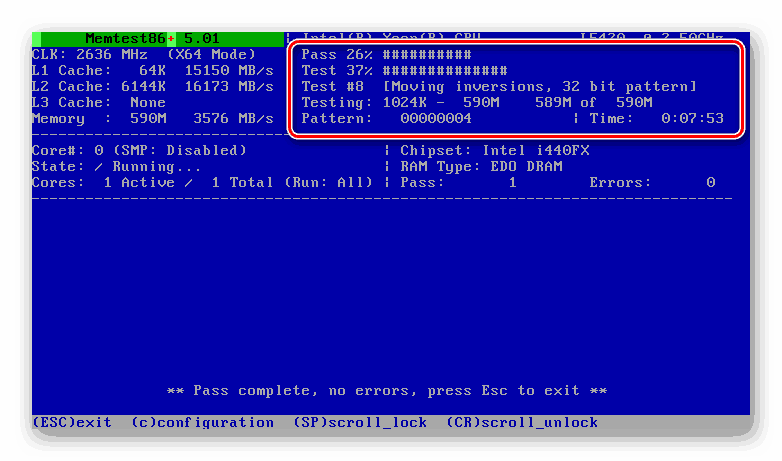782x461 pixels.
Task: Click the Errors: 0 counter
Action: pyautogui.click(x=652, y=183)
